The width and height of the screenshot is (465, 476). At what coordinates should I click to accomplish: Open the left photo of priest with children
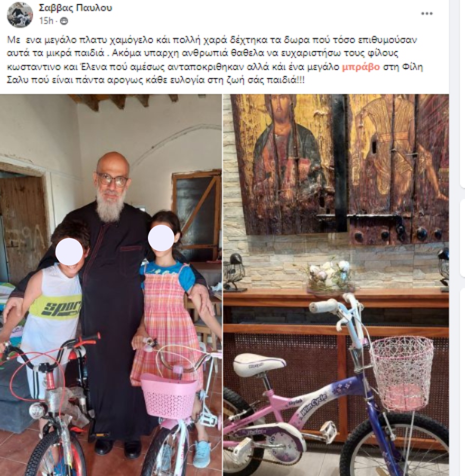click(111, 285)
